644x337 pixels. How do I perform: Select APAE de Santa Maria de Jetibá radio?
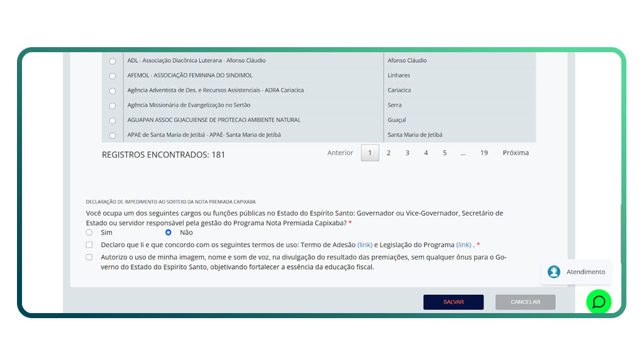[113, 135]
